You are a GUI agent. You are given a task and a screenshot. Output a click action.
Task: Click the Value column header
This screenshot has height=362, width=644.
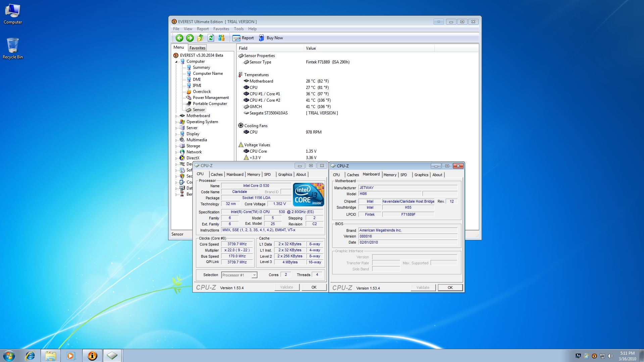[311, 48]
